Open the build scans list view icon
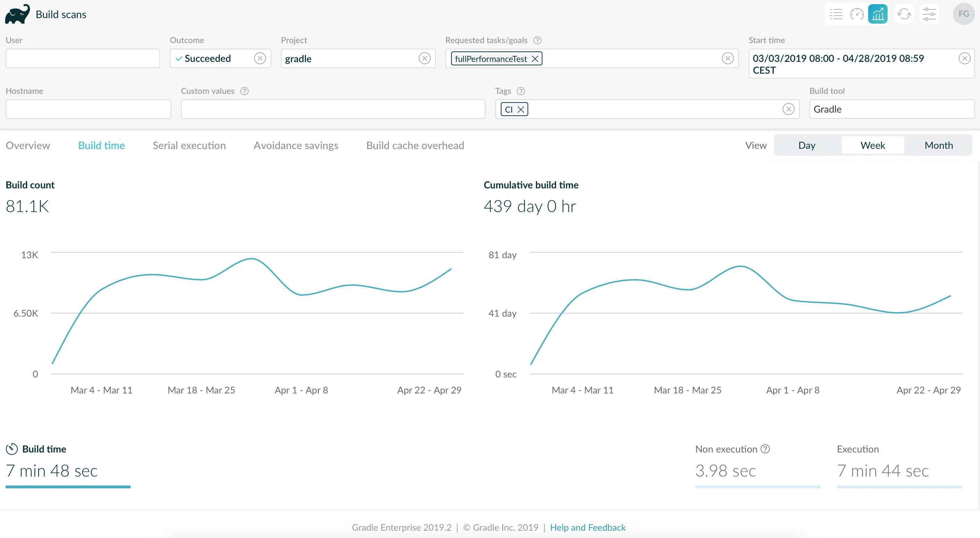The width and height of the screenshot is (980, 538). [836, 15]
